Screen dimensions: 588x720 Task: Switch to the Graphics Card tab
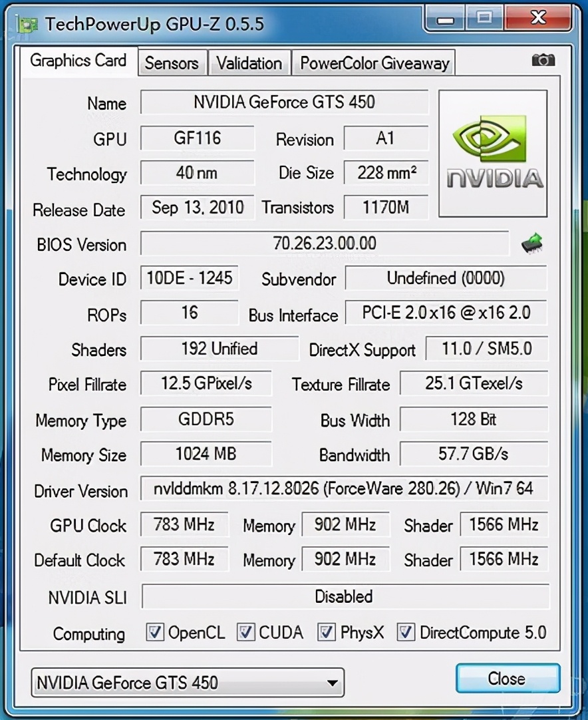coord(78,61)
